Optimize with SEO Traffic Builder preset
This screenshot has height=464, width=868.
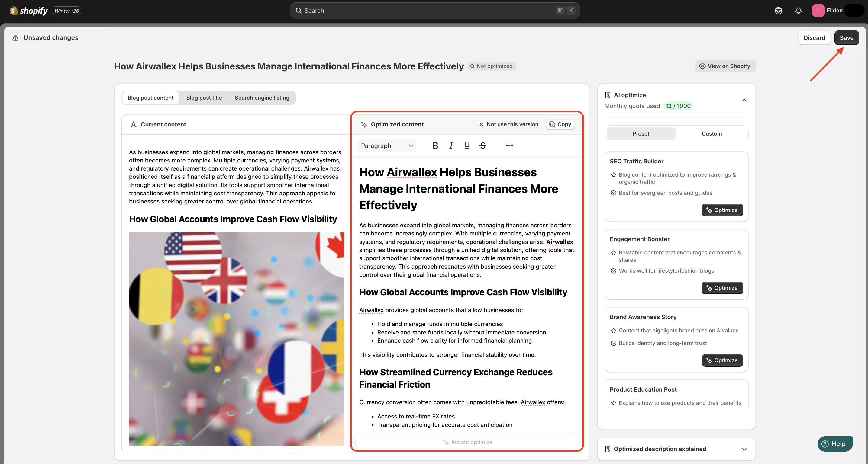point(722,210)
